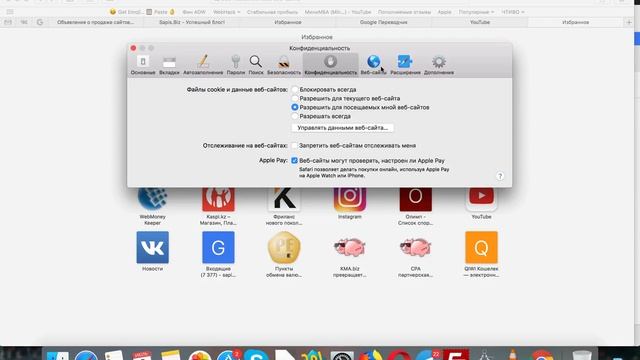The height and width of the screenshot is (360, 640).
Task: Open the Безопасность preferences pane
Action: [x=284, y=65]
